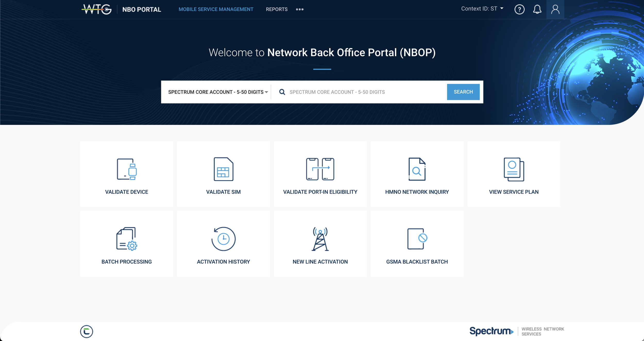This screenshot has height=341, width=644.
Task: Click the Validate SIM card icon
Action: pyautogui.click(x=223, y=169)
